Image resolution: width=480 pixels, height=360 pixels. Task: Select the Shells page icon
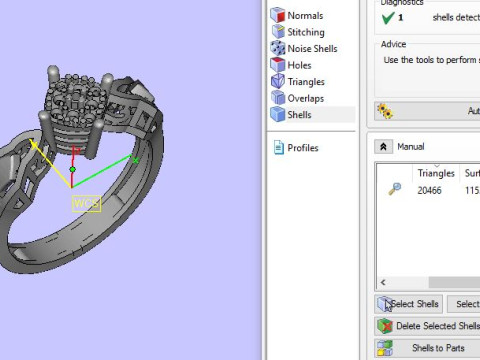[x=277, y=114]
